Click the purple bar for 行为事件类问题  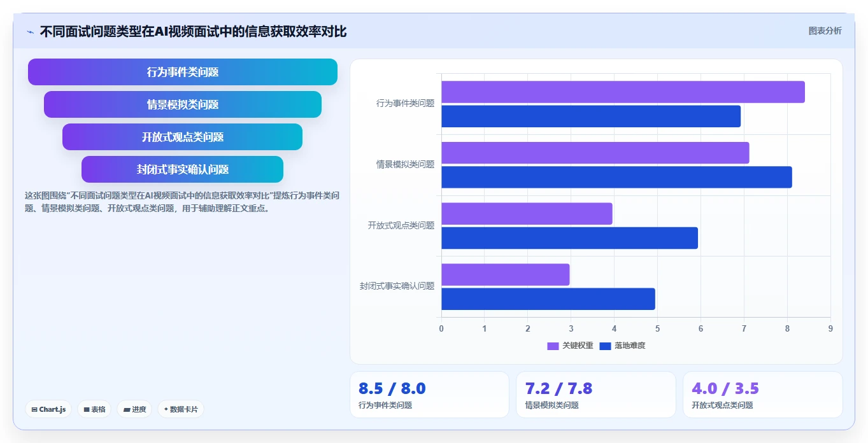623,92
